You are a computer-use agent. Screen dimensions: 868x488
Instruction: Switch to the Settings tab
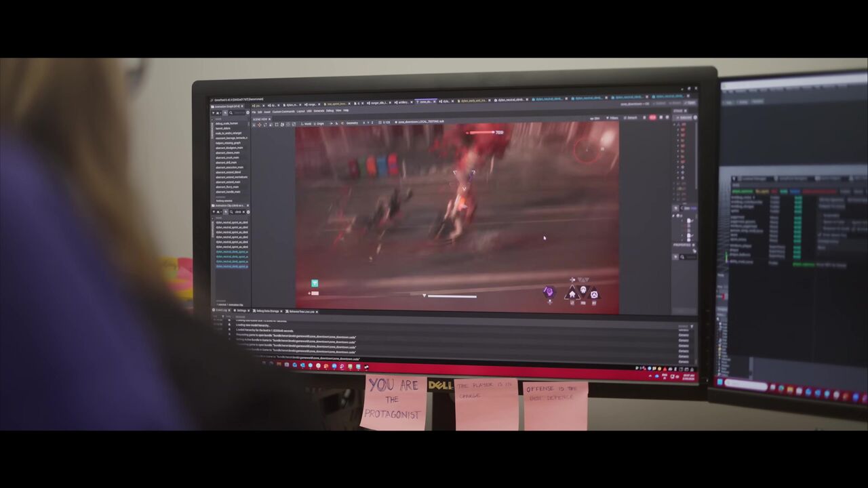pyautogui.click(x=241, y=310)
